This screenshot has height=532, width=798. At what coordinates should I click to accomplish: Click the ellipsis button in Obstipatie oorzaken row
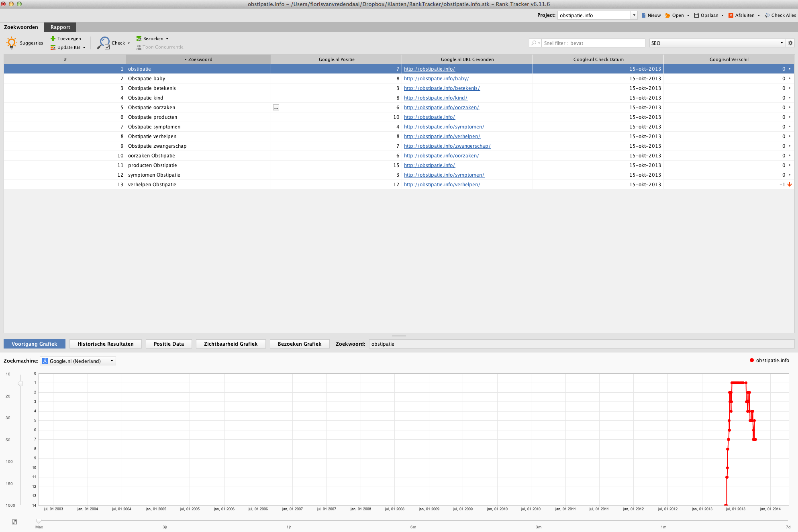(x=276, y=108)
